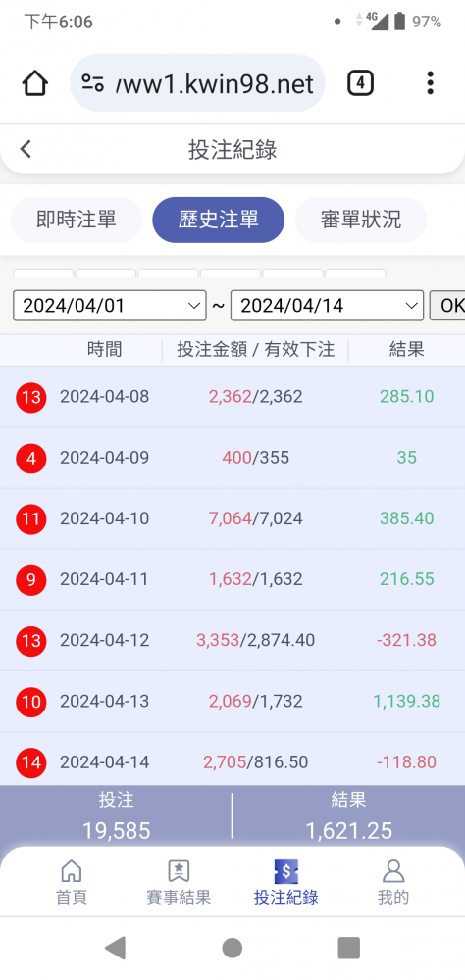Image resolution: width=465 pixels, height=980 pixels.
Task: Go to 首頁 in bottom navigation
Action: (x=72, y=883)
